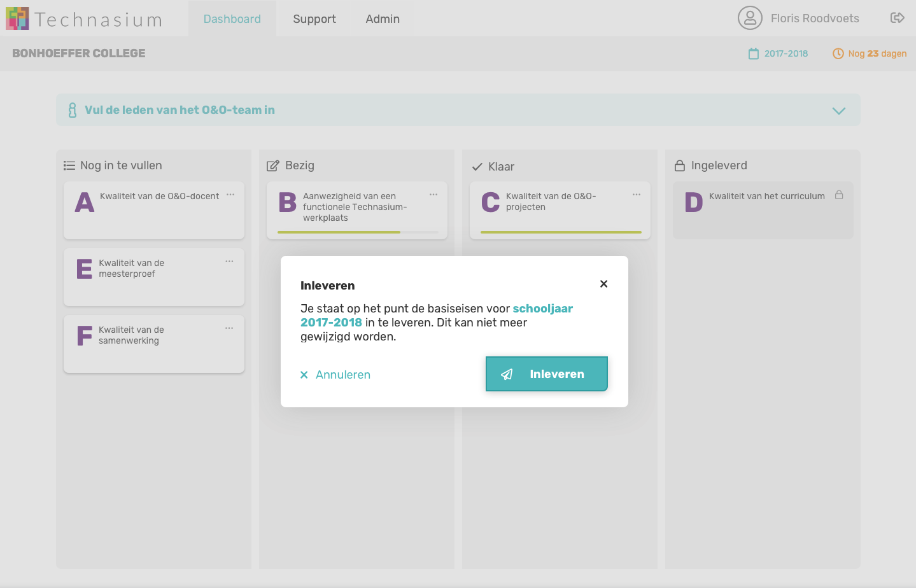Image resolution: width=916 pixels, height=588 pixels.
Task: Cancel via the Annuleren link
Action: coord(335,375)
